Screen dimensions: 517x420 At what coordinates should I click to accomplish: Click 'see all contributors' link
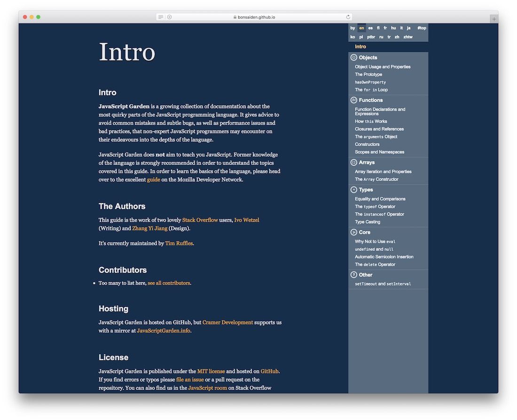point(169,283)
